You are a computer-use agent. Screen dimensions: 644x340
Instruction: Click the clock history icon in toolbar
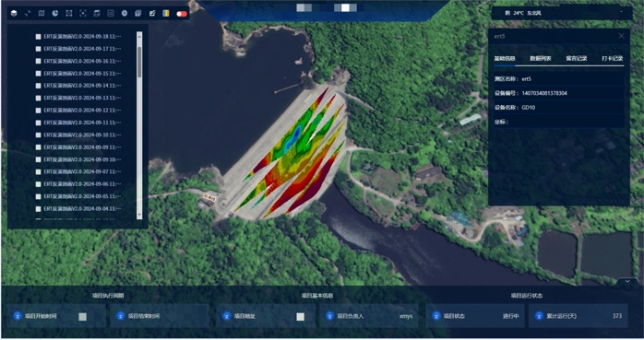pyautogui.click(x=125, y=13)
